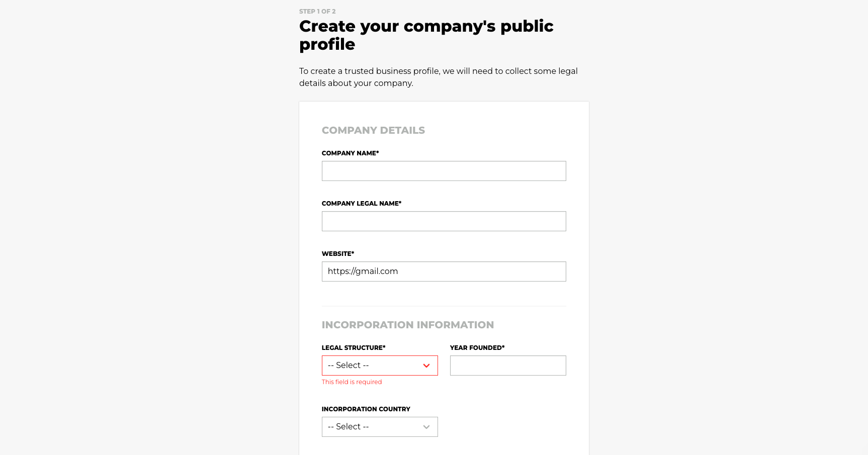Click the trusted business profile description text
Image resolution: width=868 pixels, height=455 pixels.
439,77
